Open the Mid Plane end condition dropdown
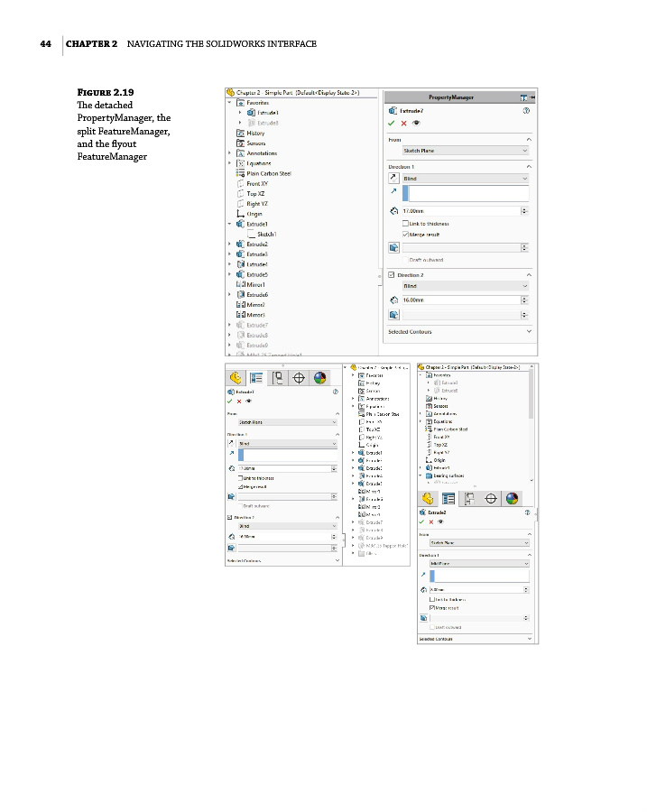 pos(478,563)
